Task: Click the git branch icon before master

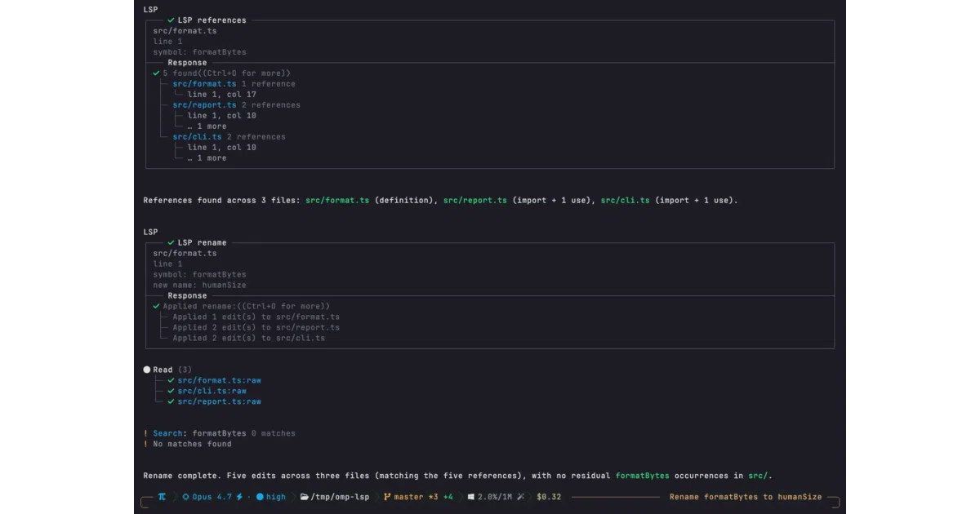Action: tap(387, 496)
